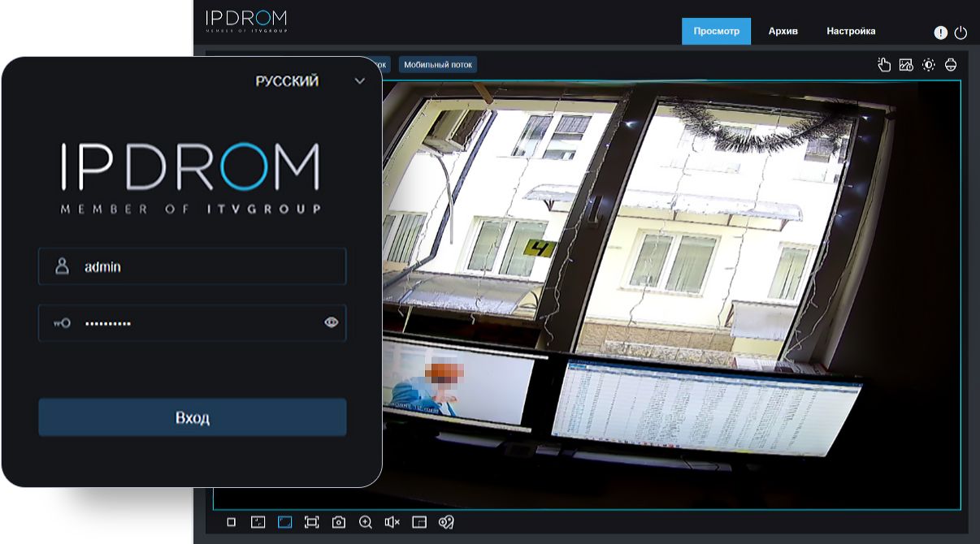
Task: Switch the live view to fullscreen
Action: [x=311, y=522]
